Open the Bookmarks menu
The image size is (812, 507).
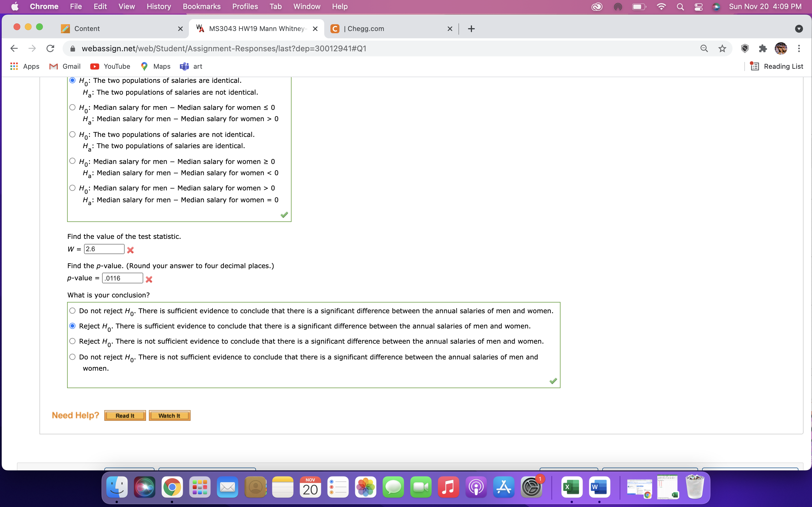coord(201,7)
